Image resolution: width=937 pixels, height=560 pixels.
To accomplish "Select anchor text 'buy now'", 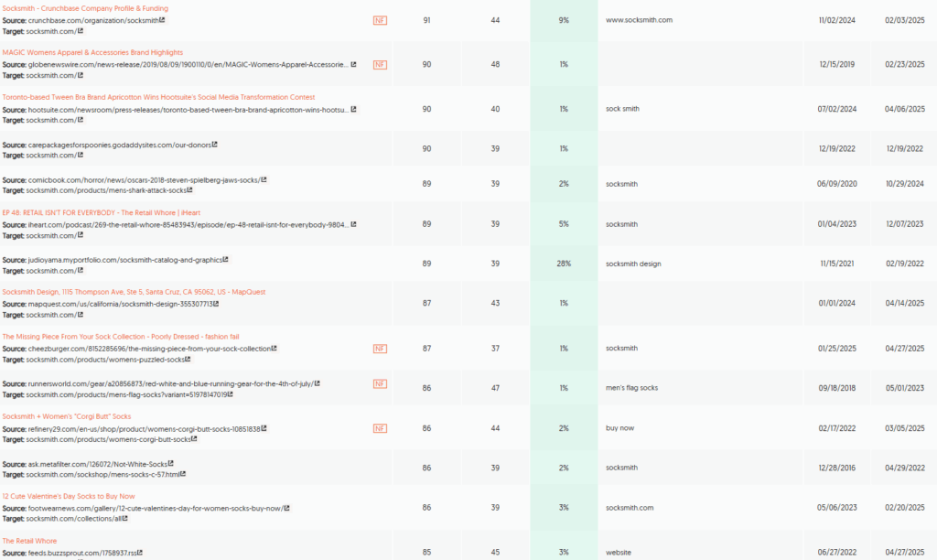I will pos(619,428).
